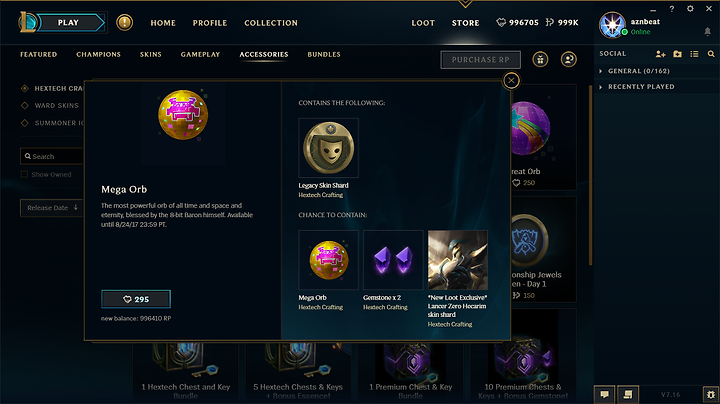The width and height of the screenshot is (720, 404).
Task: Open the chat bubble icon at bottom
Action: [604, 394]
